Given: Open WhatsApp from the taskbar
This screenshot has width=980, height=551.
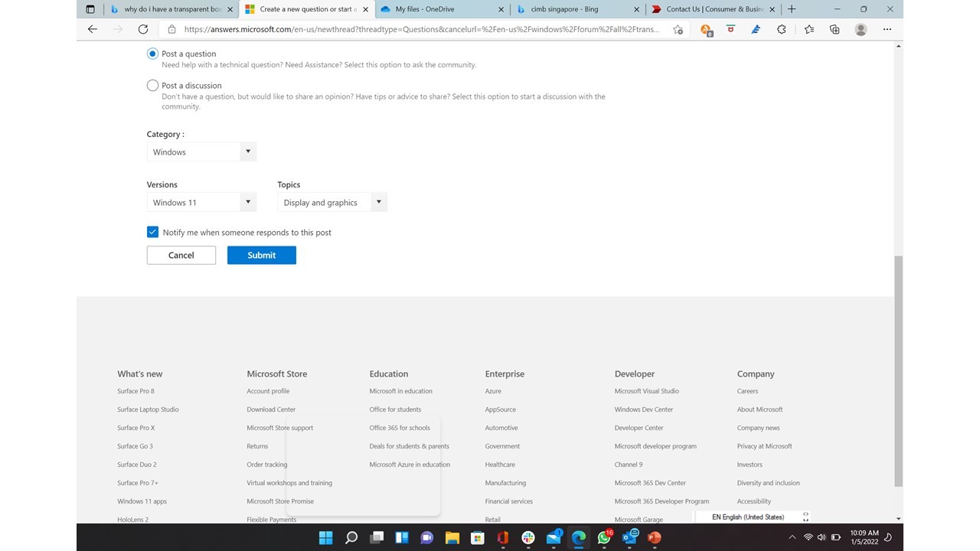Looking at the screenshot, I should (604, 538).
